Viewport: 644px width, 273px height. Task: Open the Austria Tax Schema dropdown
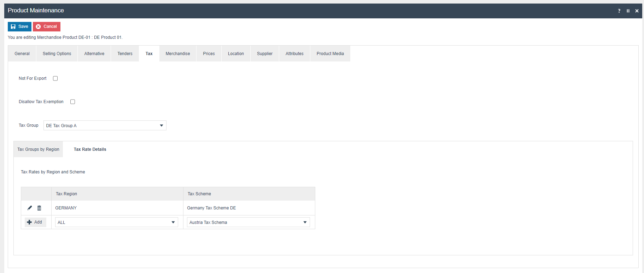(248, 222)
